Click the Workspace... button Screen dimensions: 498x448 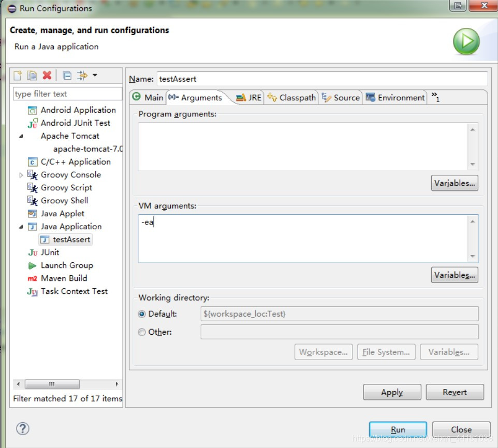[x=324, y=352]
